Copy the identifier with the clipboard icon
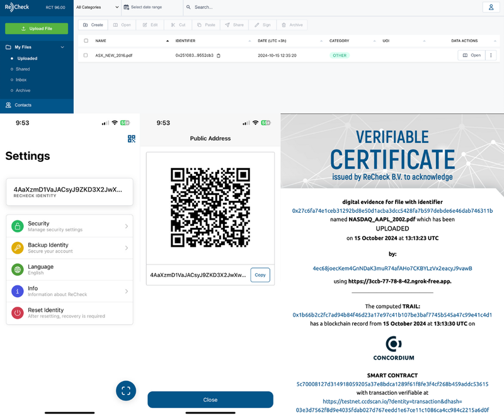Screen dimensions: 504x420 219,55
